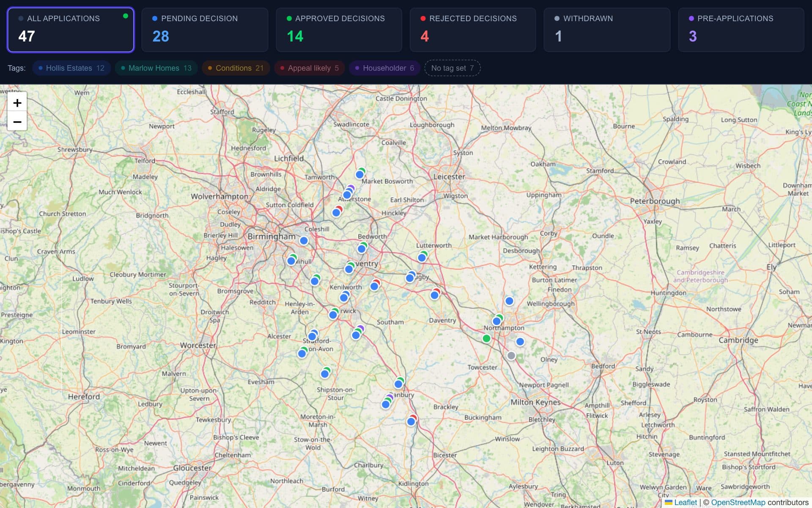
Task: Open the OpenStreetMap contributors link
Action: tap(738, 502)
